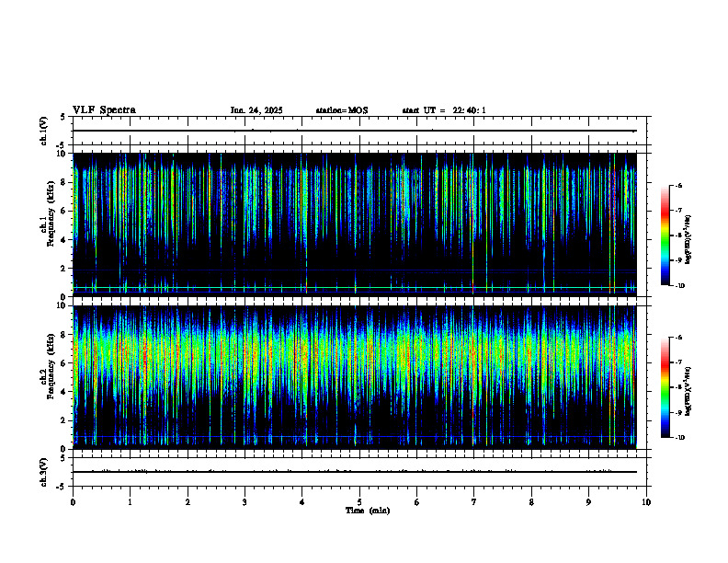This screenshot has width=728, height=563.
Task: Select the date text "Jan. 24, 2025"
Action: pyautogui.click(x=256, y=110)
